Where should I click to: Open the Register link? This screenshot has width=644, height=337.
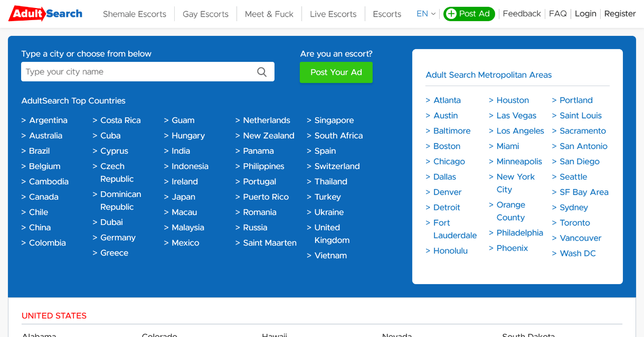click(620, 14)
